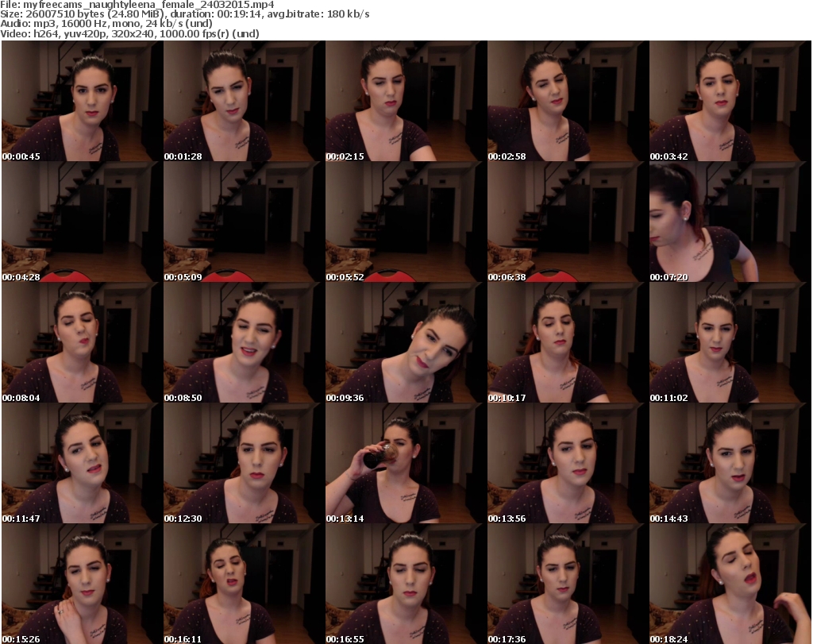Open the thumbnail timestamped 00:11:47
Viewport: 813px width, 644px height.
click(x=83, y=463)
